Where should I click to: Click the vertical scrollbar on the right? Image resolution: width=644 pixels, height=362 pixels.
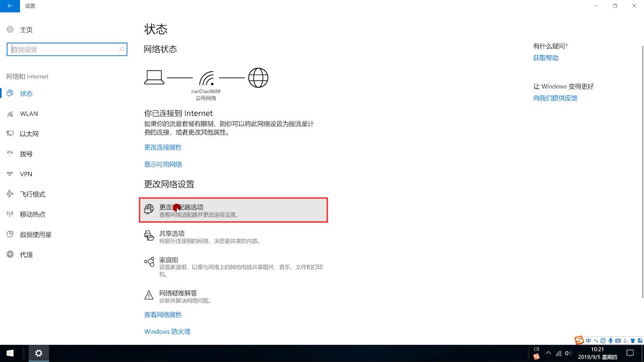642,172
